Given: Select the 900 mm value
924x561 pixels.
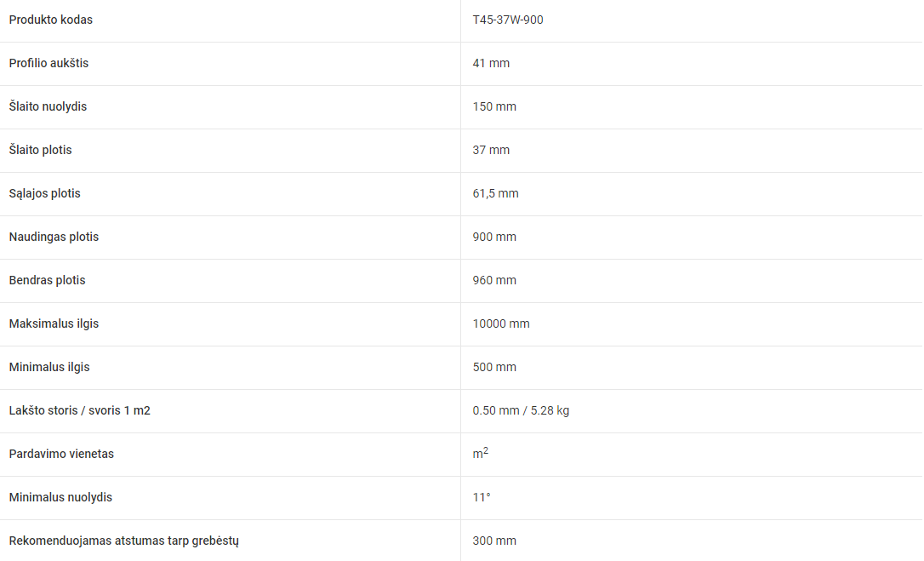Looking at the screenshot, I should (494, 237).
